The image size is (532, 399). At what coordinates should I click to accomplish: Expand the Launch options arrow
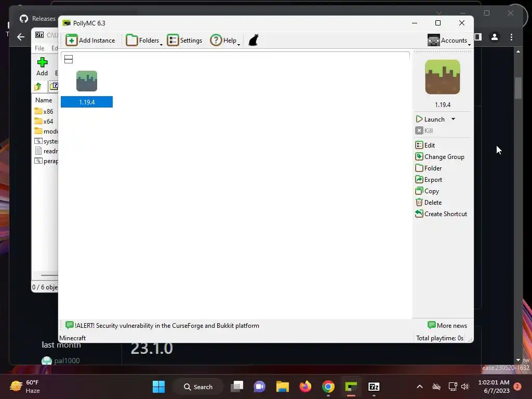(x=453, y=119)
